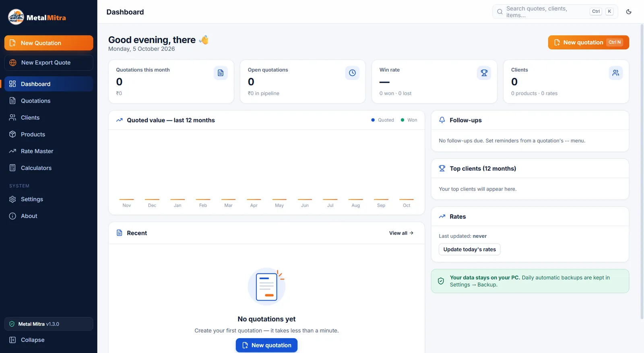Image resolution: width=644 pixels, height=353 pixels.
Task: Click the '0 won · 0 lost' text
Action: [x=395, y=93]
